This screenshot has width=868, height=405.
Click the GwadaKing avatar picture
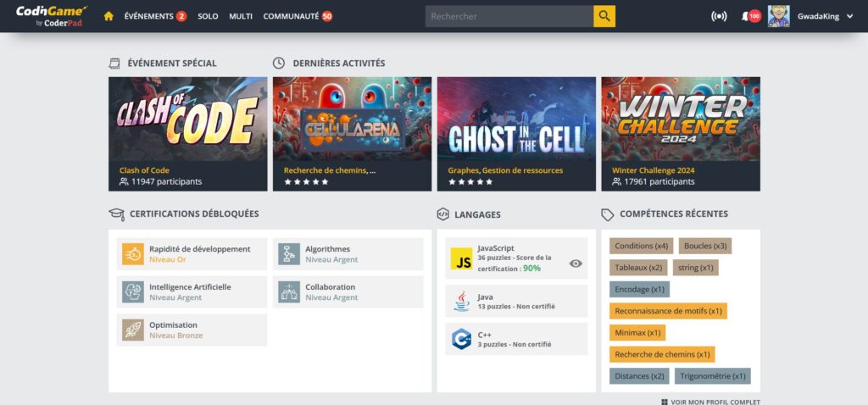[x=779, y=16]
